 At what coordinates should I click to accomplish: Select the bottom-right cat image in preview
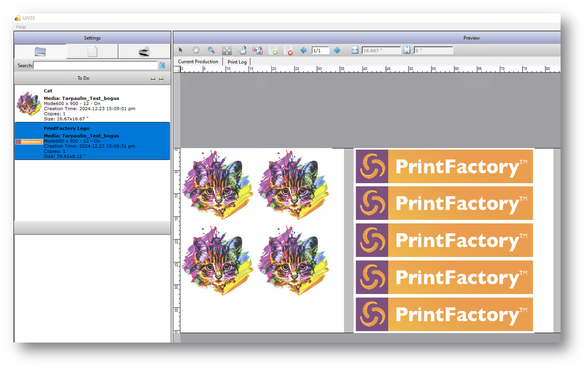click(294, 260)
